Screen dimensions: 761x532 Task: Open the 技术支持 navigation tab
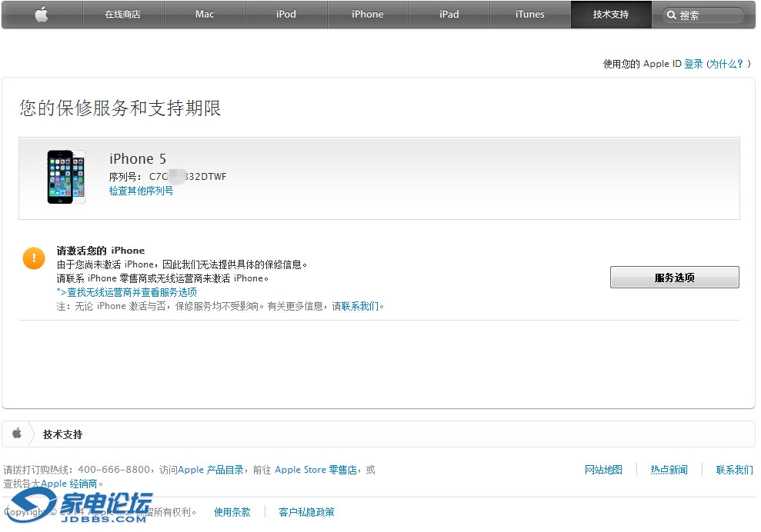pyautogui.click(x=611, y=15)
